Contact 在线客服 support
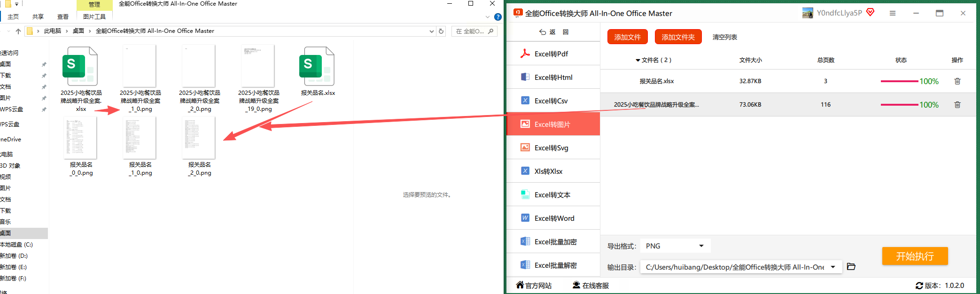This screenshot has height=294, width=980. 591,285
